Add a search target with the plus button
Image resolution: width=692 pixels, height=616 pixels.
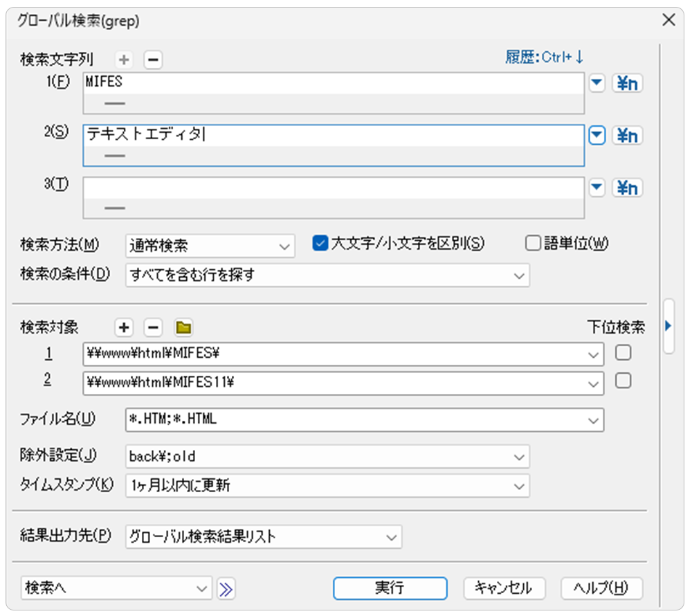125,327
